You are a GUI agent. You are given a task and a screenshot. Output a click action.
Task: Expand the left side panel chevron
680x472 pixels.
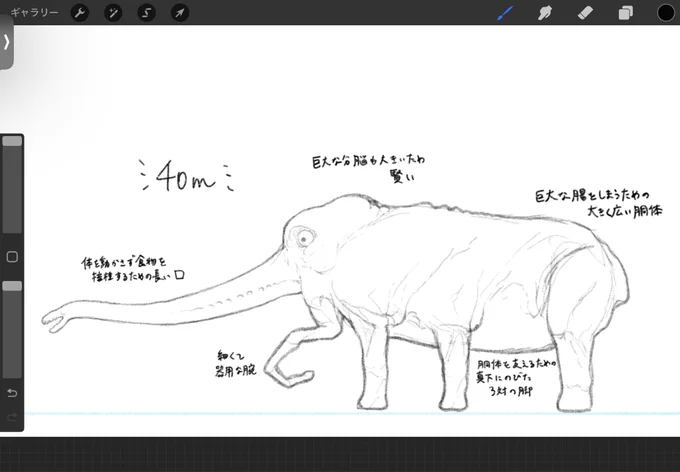[x=6, y=42]
